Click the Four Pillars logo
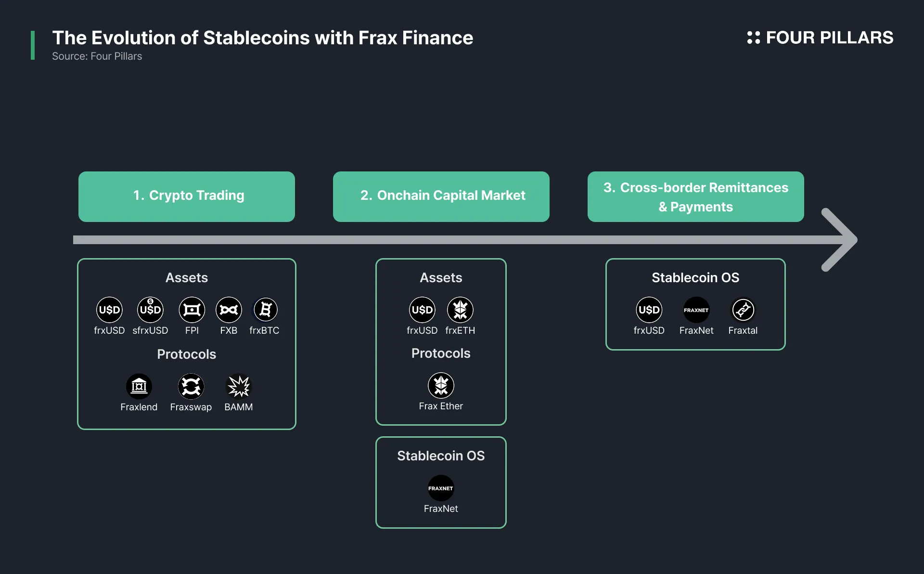 [x=820, y=38]
